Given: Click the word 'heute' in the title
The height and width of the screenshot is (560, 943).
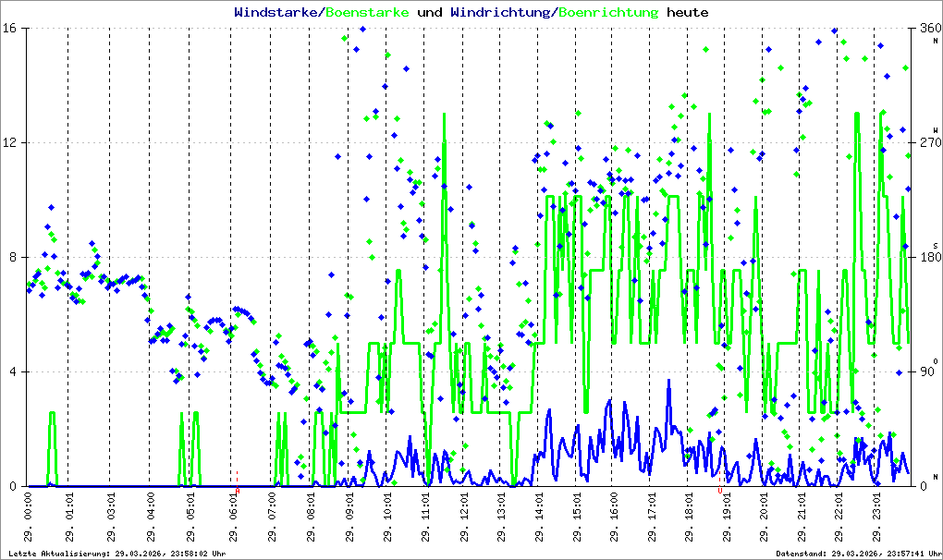Looking at the screenshot, I should click(687, 13).
